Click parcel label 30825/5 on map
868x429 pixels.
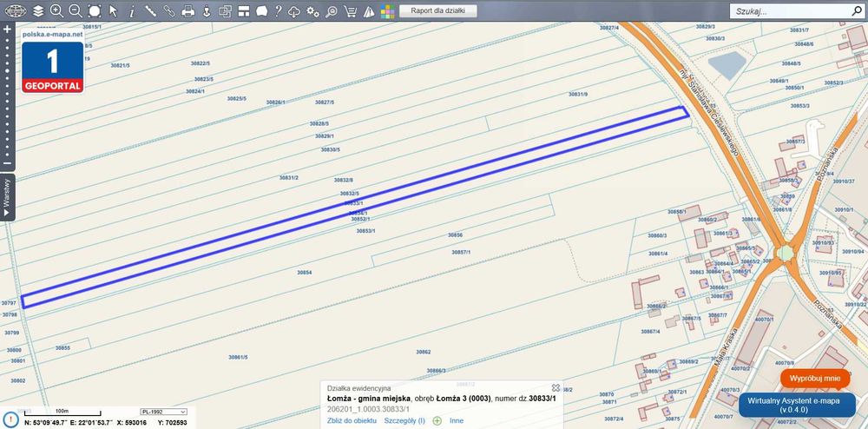click(237, 98)
